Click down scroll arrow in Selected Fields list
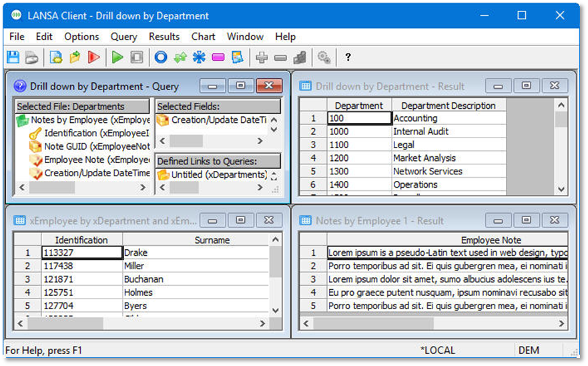The height and width of the screenshot is (366, 588). pyautogui.click(x=274, y=130)
